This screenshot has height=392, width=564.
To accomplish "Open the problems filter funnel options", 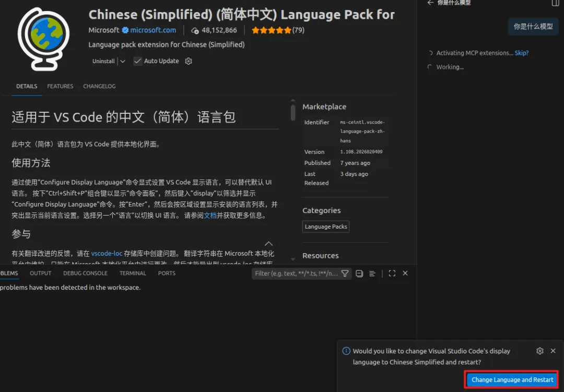I will pyautogui.click(x=345, y=274).
